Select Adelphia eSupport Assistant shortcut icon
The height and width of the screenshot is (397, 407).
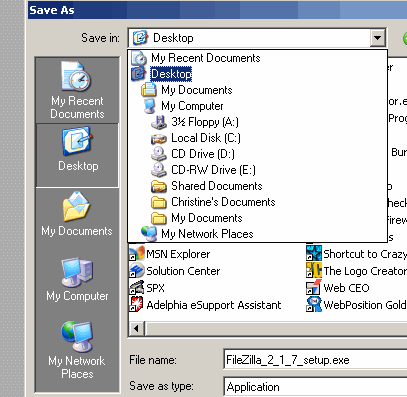tap(137, 304)
